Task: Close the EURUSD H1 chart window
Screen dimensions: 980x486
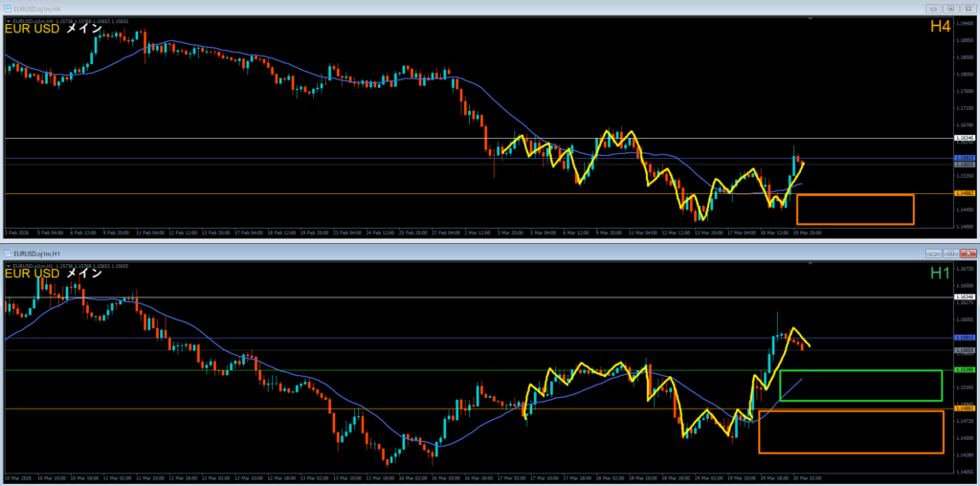Action: (x=968, y=253)
